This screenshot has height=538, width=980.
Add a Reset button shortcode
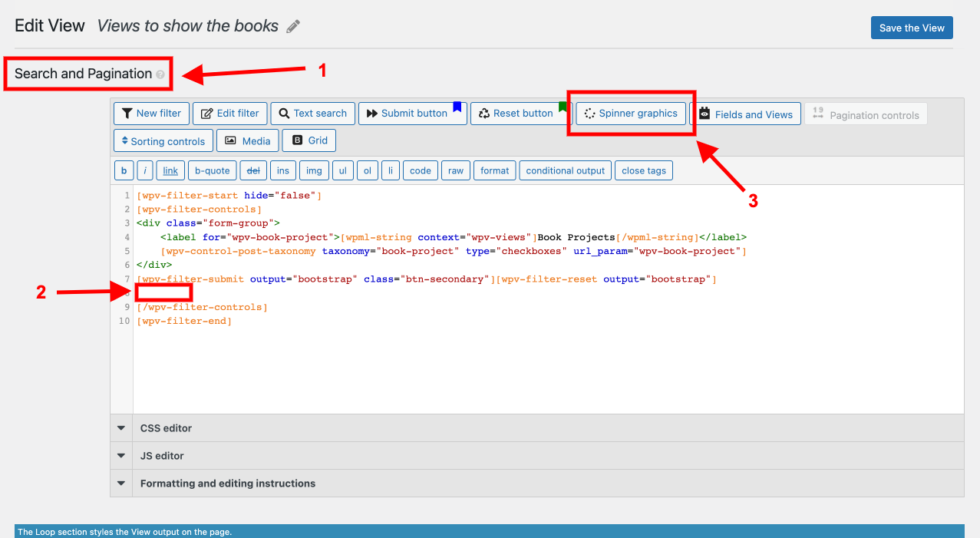(x=522, y=113)
